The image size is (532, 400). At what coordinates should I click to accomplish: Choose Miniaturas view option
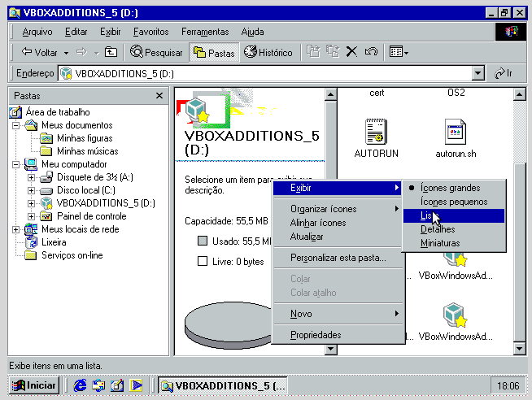454,243
